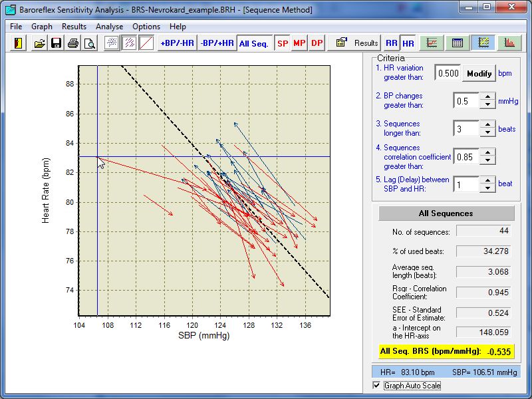Click the Lag delay input field

(465, 184)
